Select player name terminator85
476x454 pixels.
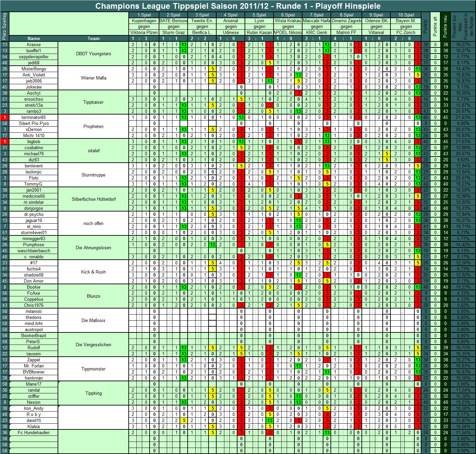(x=34, y=117)
